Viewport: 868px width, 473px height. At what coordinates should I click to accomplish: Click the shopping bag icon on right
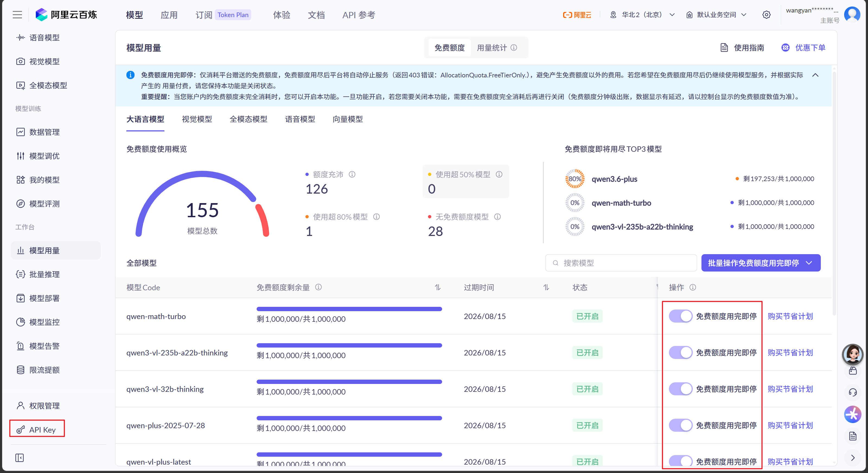click(853, 371)
